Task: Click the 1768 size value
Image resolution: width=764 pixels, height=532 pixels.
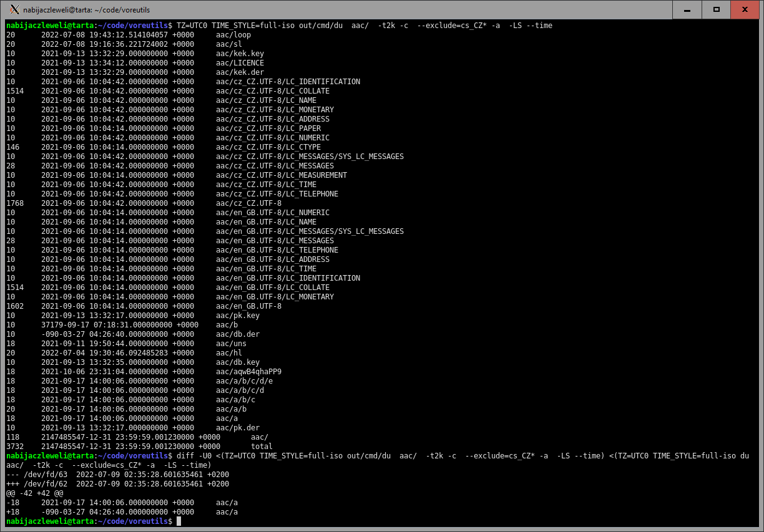Action: click(x=15, y=203)
